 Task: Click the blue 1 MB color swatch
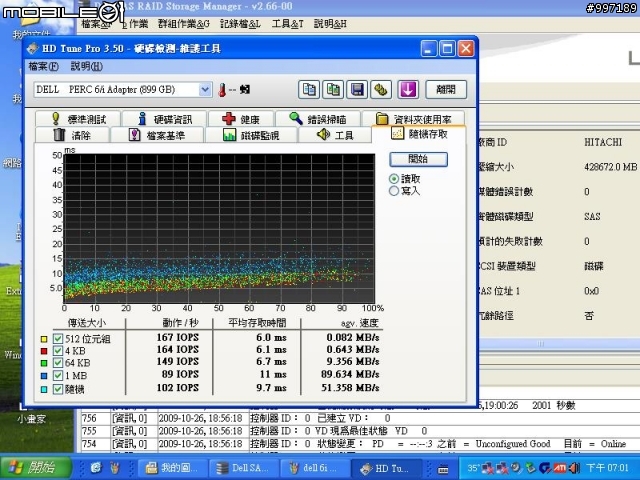[x=44, y=376]
